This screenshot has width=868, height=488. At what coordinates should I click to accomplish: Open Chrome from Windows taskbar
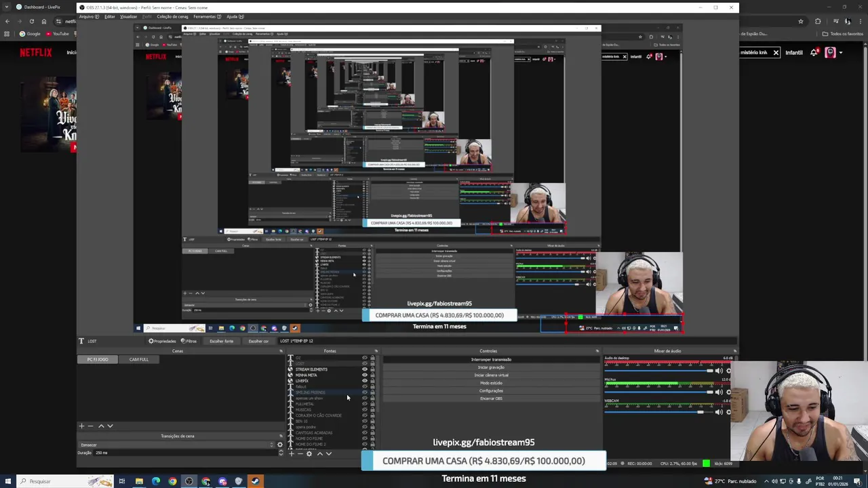(172, 481)
